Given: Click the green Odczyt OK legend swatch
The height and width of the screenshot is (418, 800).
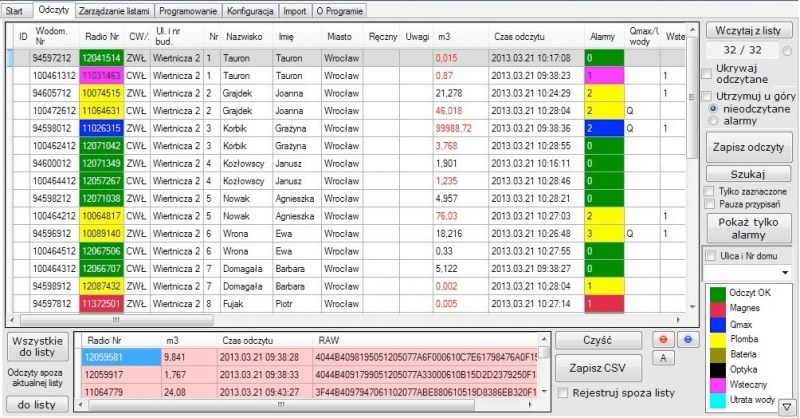Looking at the screenshot, I should pyautogui.click(x=716, y=294).
